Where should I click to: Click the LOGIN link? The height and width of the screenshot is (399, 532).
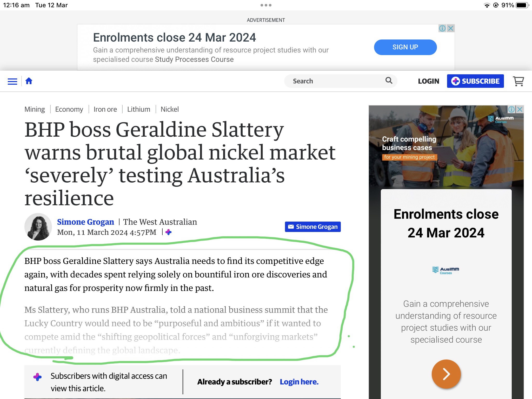[428, 81]
